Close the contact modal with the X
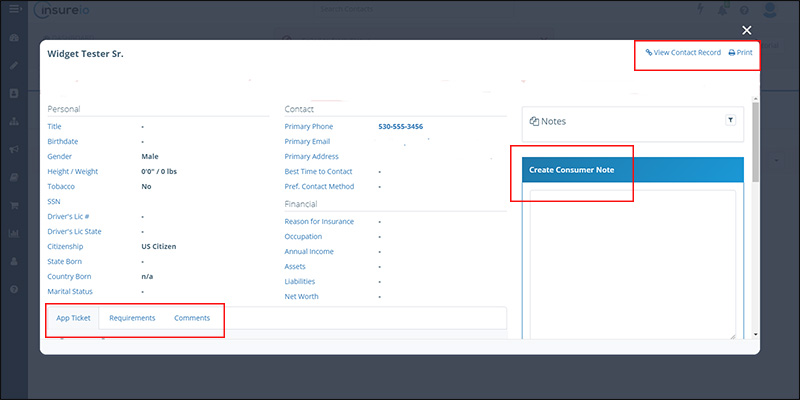 click(746, 30)
